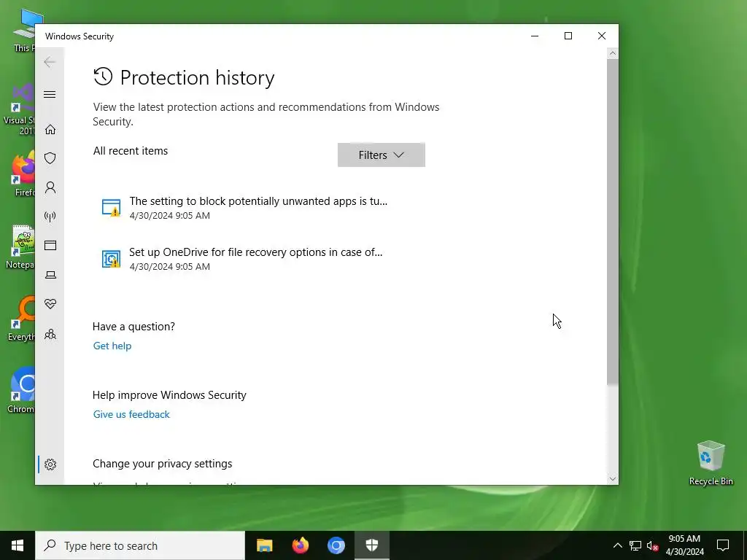
Task: Click the muted volume tray icon
Action: coord(653,545)
